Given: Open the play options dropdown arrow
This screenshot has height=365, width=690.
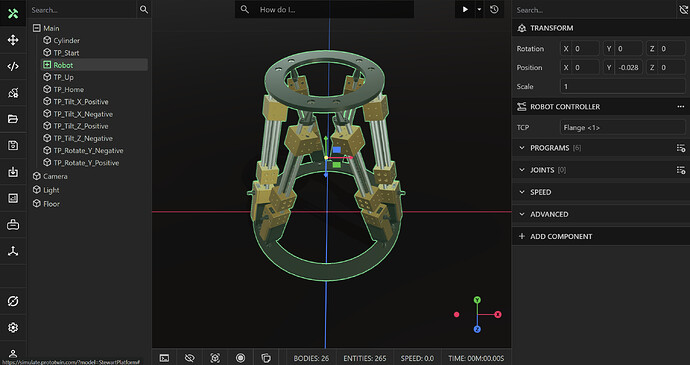Looking at the screenshot, I should [x=479, y=9].
